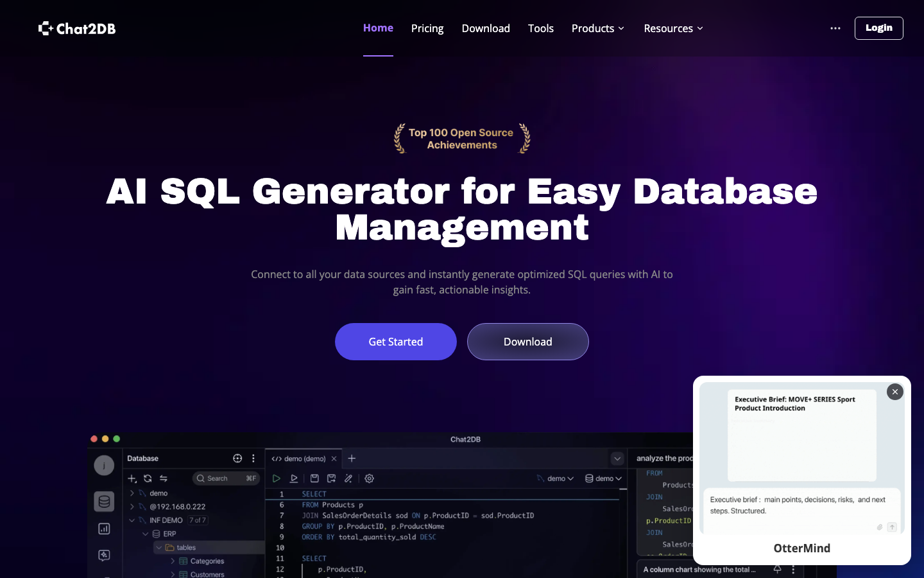Click the add connection plus icon
This screenshot has height=578, width=924.
132,478
